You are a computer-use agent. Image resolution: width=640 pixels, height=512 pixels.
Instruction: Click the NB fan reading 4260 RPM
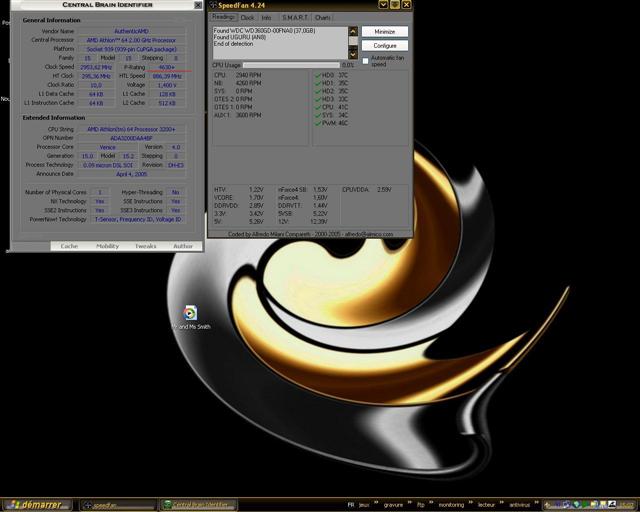coord(248,83)
